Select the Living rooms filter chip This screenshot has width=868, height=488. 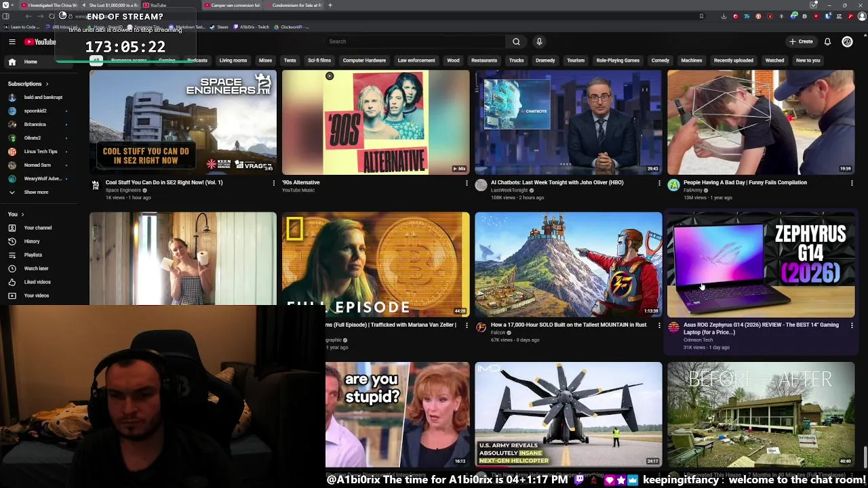click(233, 60)
